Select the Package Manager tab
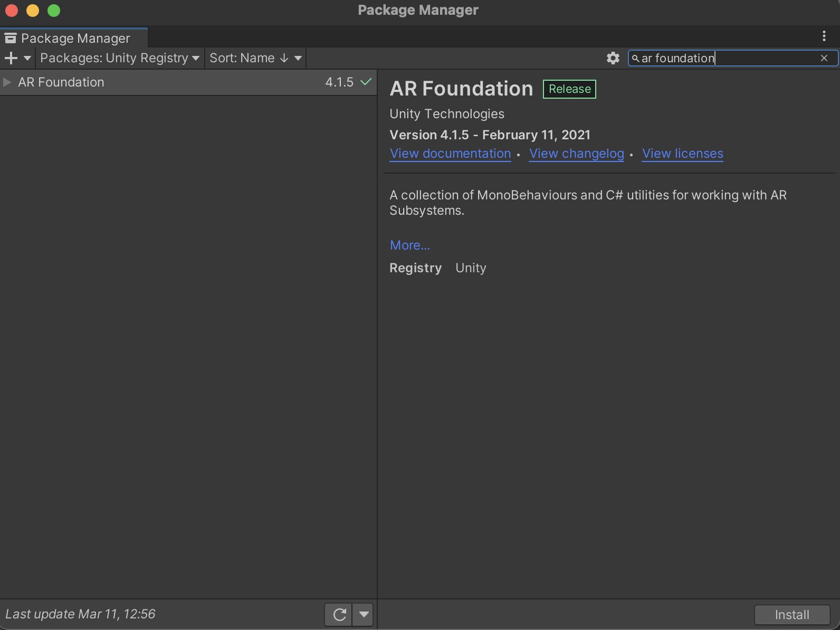 (x=74, y=38)
